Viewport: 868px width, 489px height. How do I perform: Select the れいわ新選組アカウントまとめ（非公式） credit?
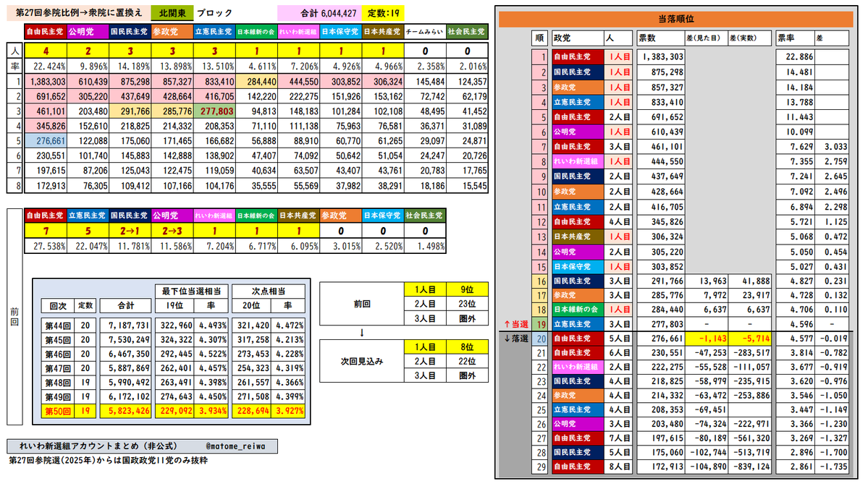(x=98, y=446)
